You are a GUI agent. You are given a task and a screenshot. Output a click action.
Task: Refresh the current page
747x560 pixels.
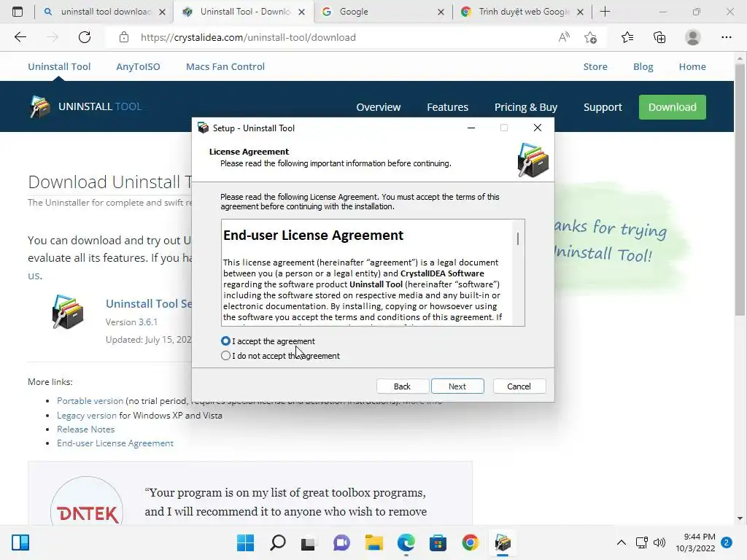pyautogui.click(x=85, y=37)
